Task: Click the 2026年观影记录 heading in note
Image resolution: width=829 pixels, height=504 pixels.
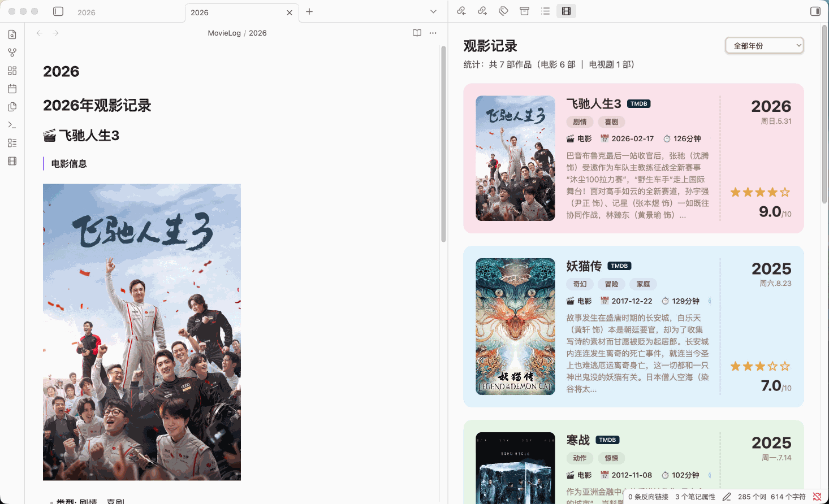Action: (x=97, y=106)
